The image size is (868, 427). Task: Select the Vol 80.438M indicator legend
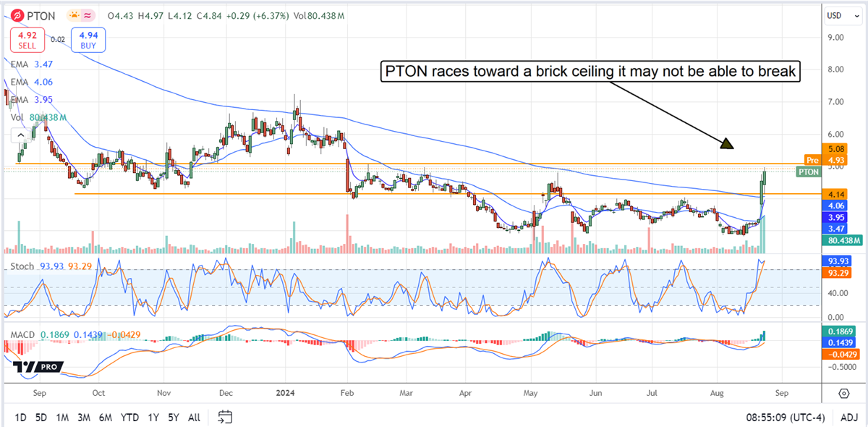tap(38, 117)
